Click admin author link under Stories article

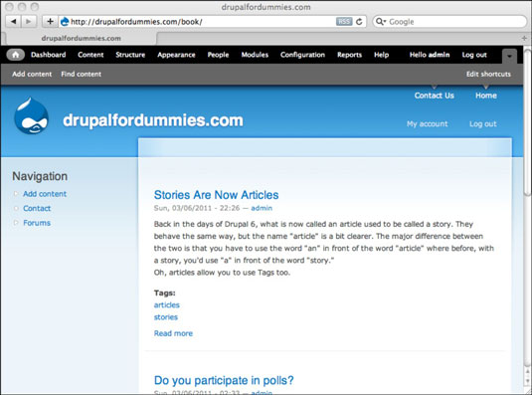pos(262,208)
